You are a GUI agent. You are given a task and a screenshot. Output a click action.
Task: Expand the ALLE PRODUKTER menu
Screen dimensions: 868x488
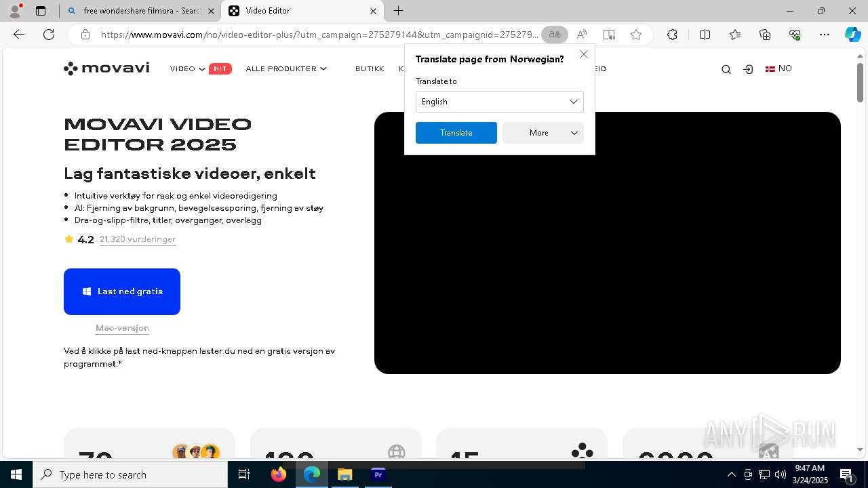tap(286, 68)
